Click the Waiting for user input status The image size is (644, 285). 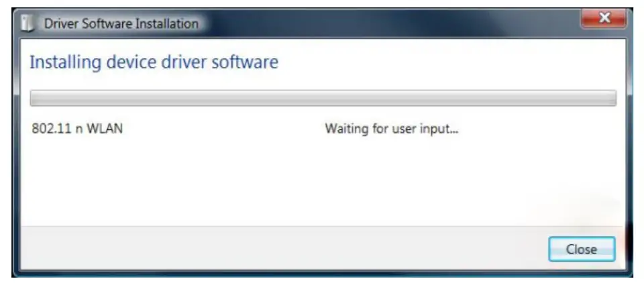pyautogui.click(x=391, y=129)
